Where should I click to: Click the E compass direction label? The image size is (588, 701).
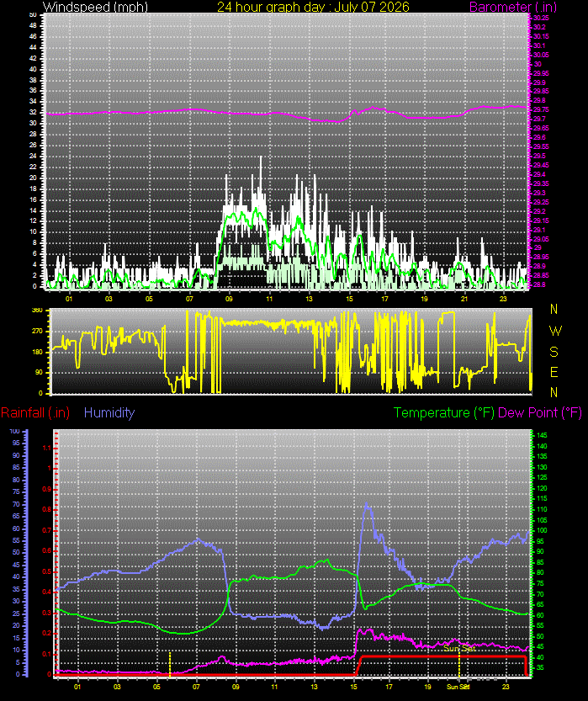[554, 372]
